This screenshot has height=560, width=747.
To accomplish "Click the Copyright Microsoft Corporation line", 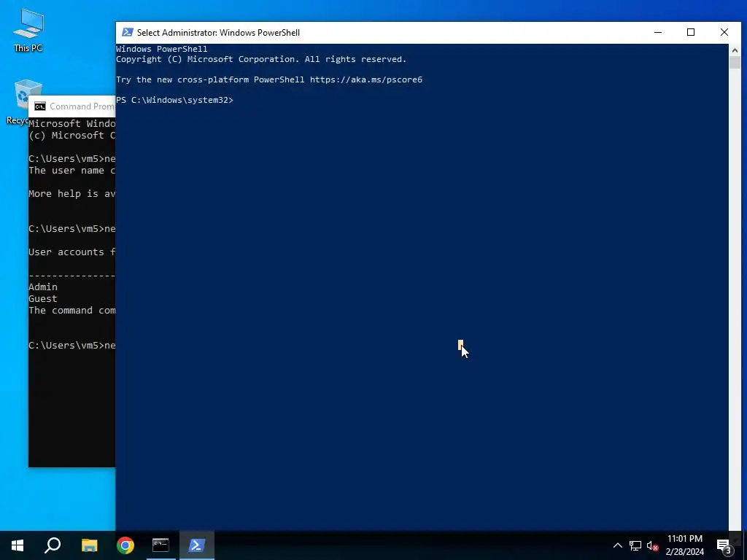I will [x=261, y=59].
